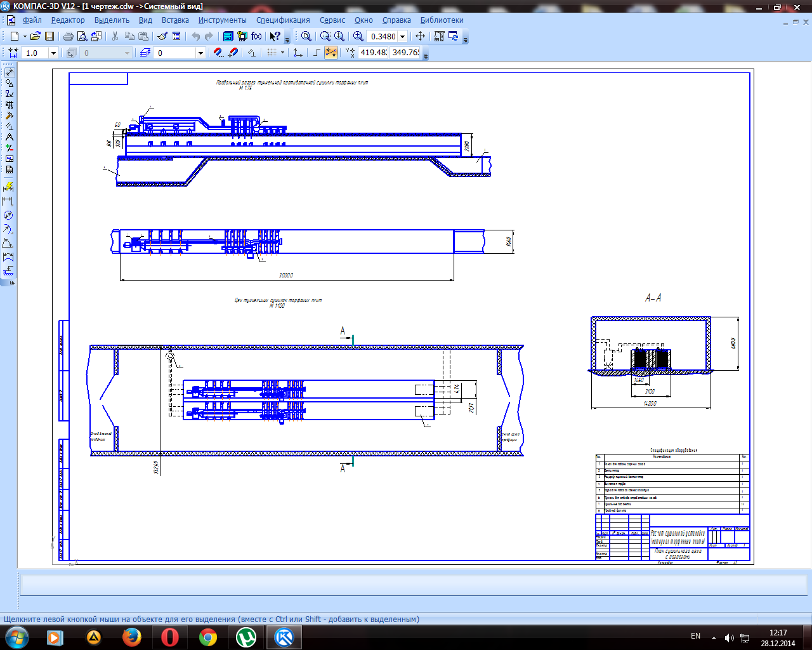Open the Инструменты menu
This screenshot has height=650, width=812.
pyautogui.click(x=222, y=20)
